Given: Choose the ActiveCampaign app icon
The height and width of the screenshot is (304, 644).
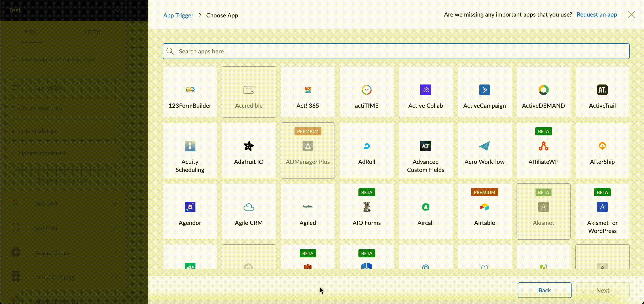Looking at the screenshot, I should (x=484, y=90).
